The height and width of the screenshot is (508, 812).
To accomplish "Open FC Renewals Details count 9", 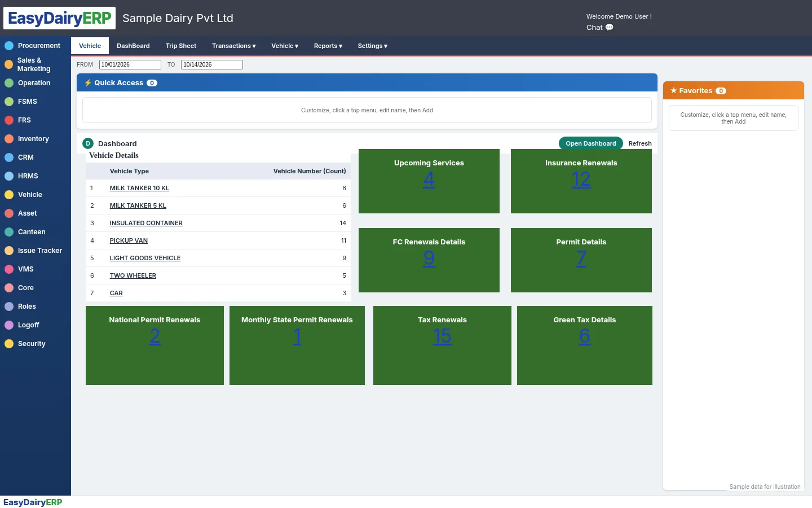I will (x=429, y=259).
